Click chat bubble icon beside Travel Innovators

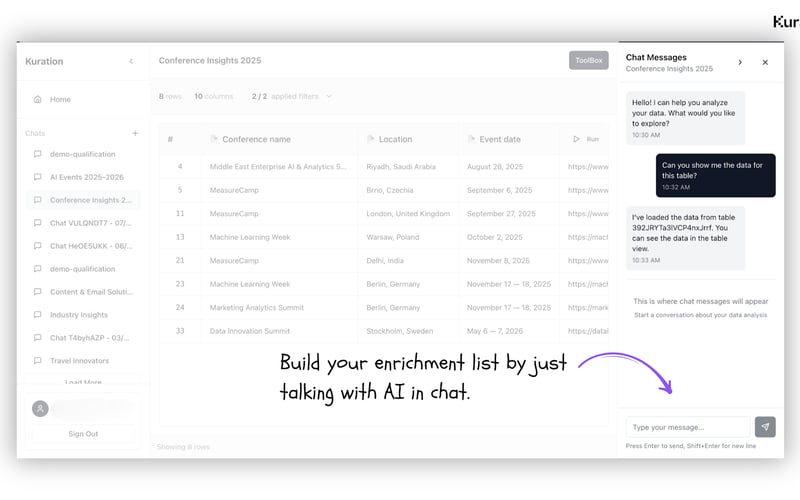coord(37,361)
